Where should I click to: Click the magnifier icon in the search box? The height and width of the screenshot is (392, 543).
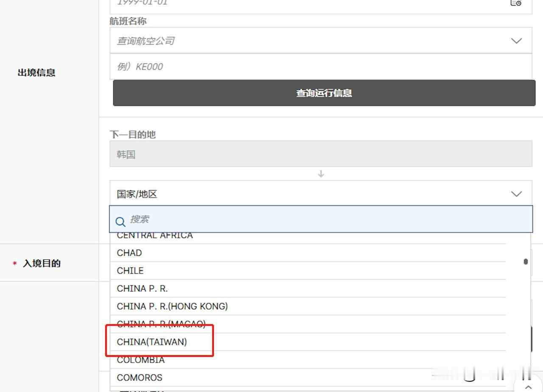120,221
